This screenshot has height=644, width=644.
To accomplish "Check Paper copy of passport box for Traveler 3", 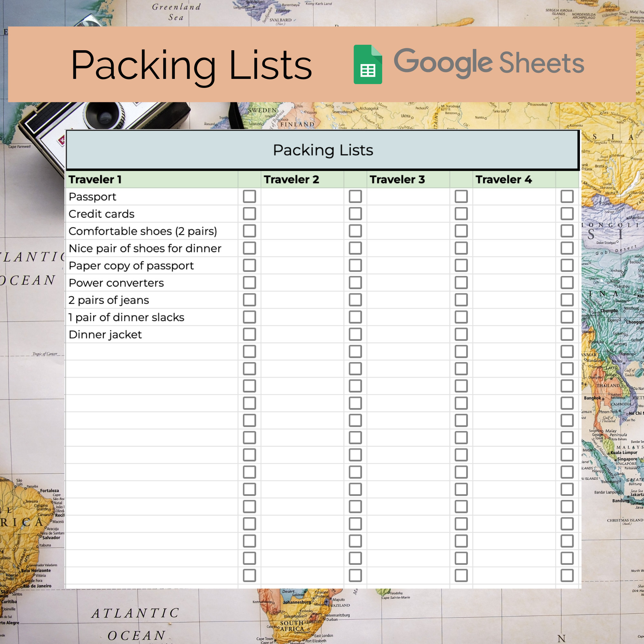I will point(462,265).
